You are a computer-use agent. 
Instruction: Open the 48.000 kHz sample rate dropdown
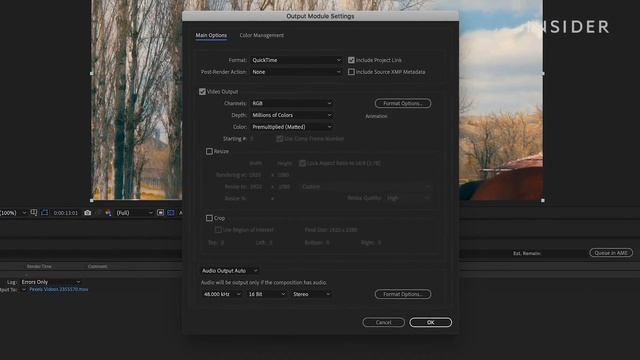click(221, 294)
